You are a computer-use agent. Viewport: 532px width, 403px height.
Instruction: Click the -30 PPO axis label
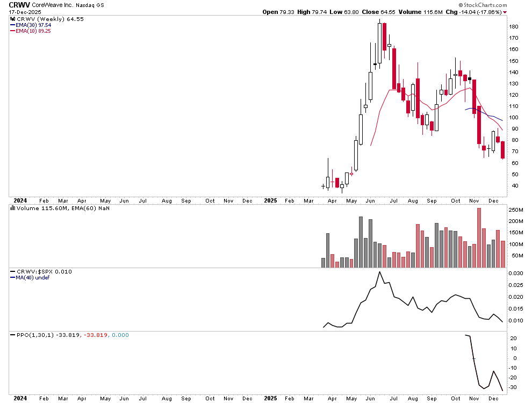click(513, 387)
